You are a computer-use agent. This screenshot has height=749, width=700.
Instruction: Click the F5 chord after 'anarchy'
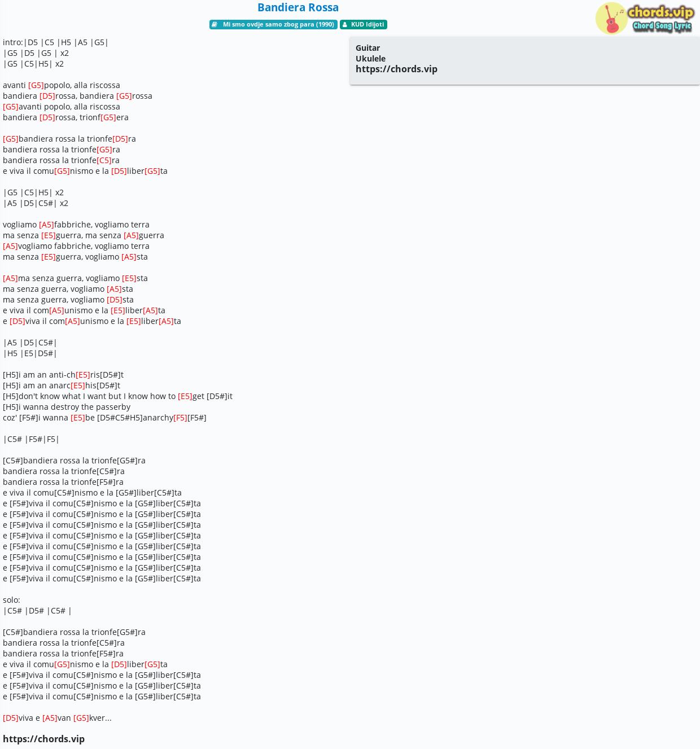tap(180, 418)
